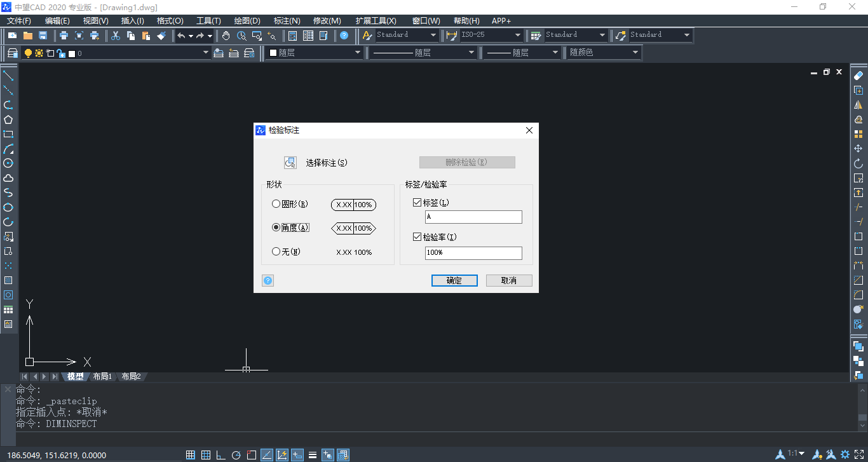Enable ortho mode from the status bar

[220, 454]
